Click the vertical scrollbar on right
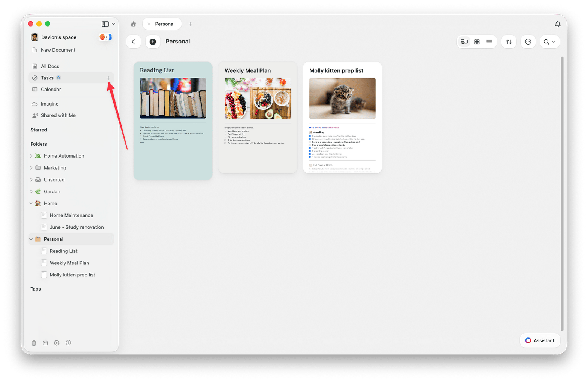 coord(562,194)
